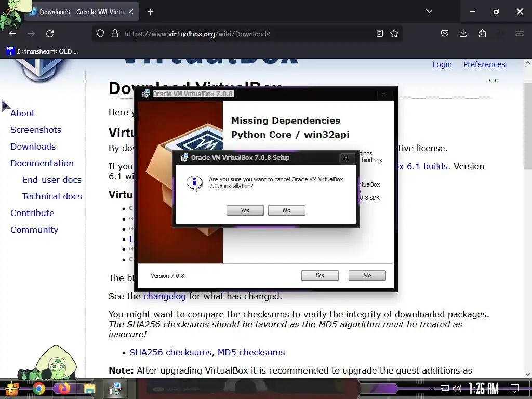Open the notification center icon
Viewport: 532px width, 399px height.
tap(515, 389)
